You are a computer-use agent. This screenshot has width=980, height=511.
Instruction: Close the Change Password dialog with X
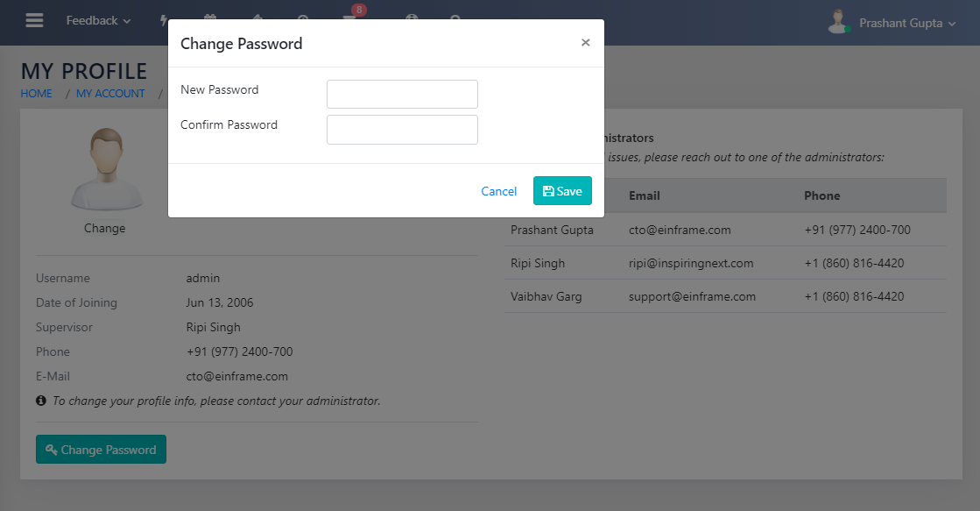[585, 42]
